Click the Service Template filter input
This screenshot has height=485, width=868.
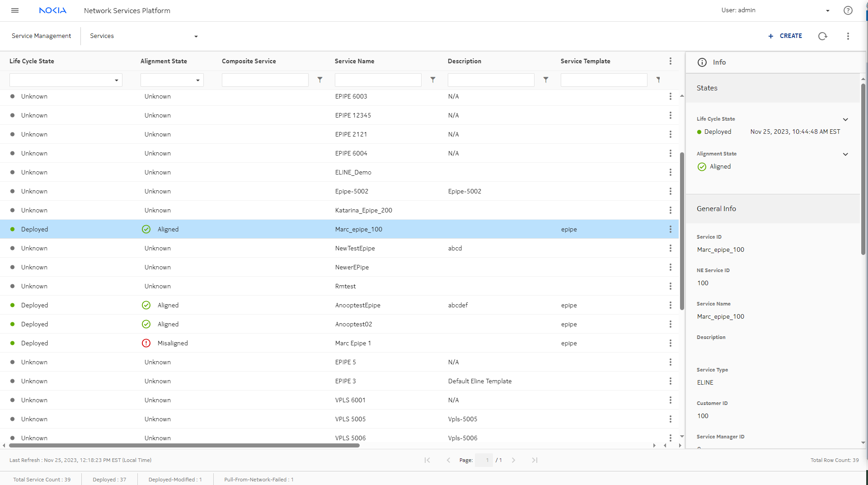click(x=604, y=80)
